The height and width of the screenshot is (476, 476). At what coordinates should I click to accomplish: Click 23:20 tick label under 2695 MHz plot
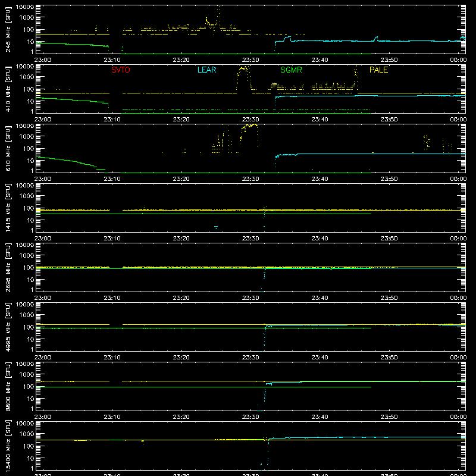(181, 298)
